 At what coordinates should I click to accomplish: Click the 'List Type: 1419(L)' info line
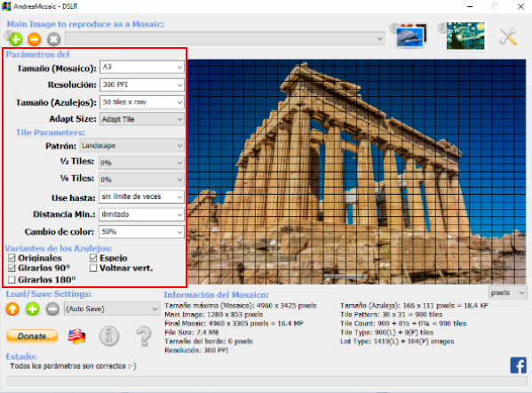[397, 341]
